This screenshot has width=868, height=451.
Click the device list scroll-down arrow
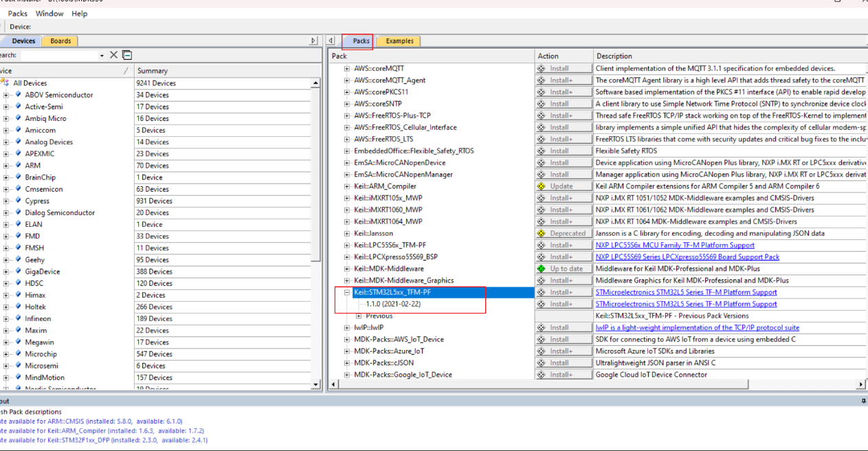pyautogui.click(x=316, y=385)
